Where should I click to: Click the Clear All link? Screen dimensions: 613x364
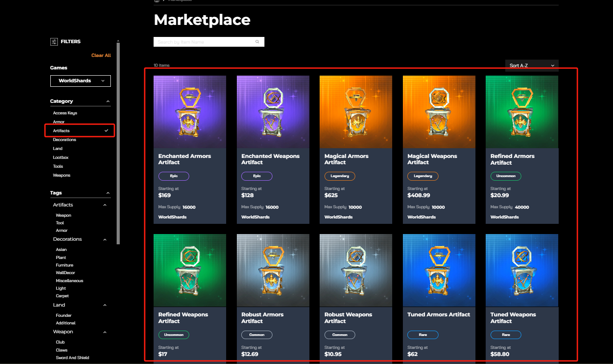[x=101, y=56]
